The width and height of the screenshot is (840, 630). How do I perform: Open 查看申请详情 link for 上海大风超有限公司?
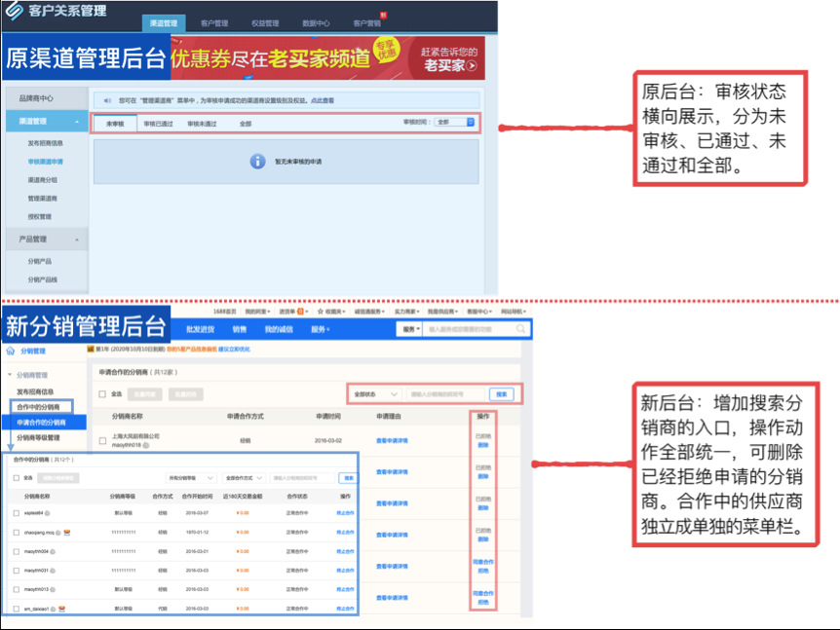[x=392, y=440]
